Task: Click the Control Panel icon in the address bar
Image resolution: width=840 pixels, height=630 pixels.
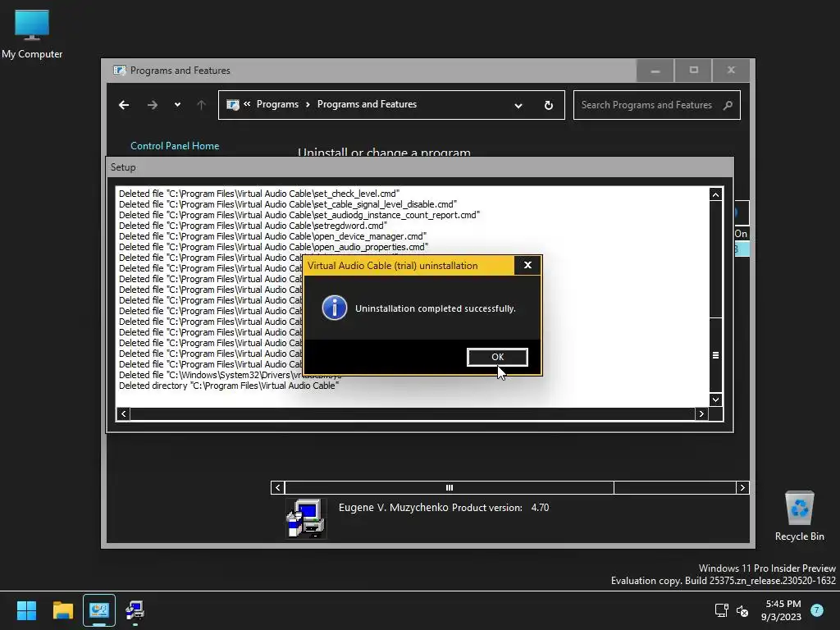Action: tap(232, 105)
